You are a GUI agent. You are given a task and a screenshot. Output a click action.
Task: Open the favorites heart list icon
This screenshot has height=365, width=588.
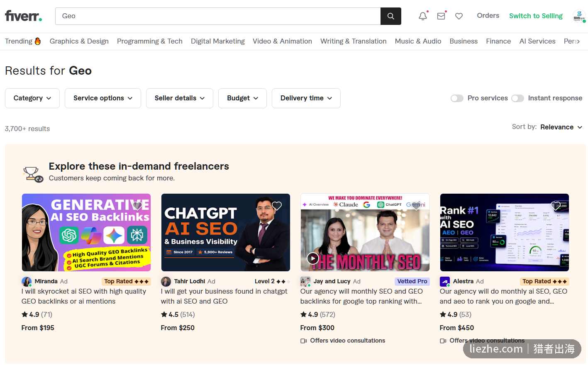pos(459,16)
